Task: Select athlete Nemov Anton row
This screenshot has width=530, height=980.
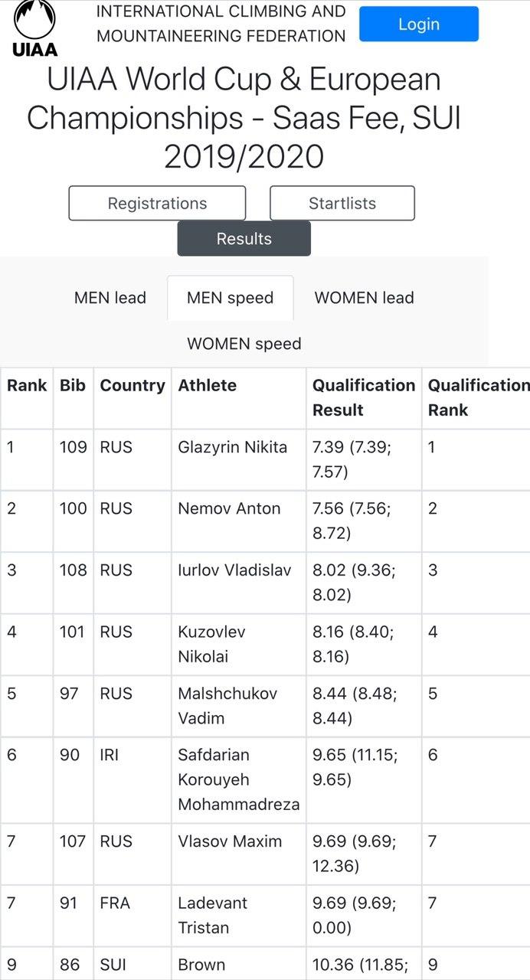Action: click(229, 508)
